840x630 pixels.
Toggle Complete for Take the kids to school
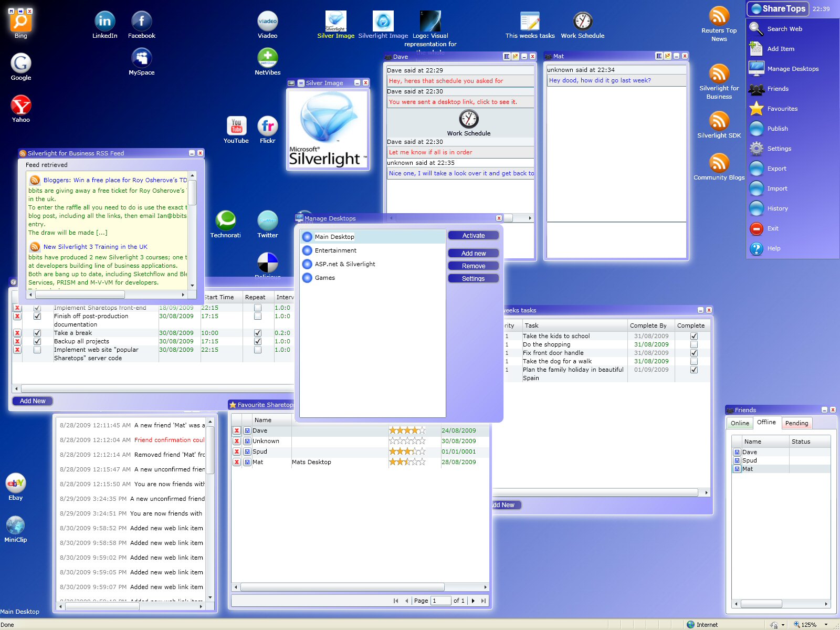coord(694,336)
